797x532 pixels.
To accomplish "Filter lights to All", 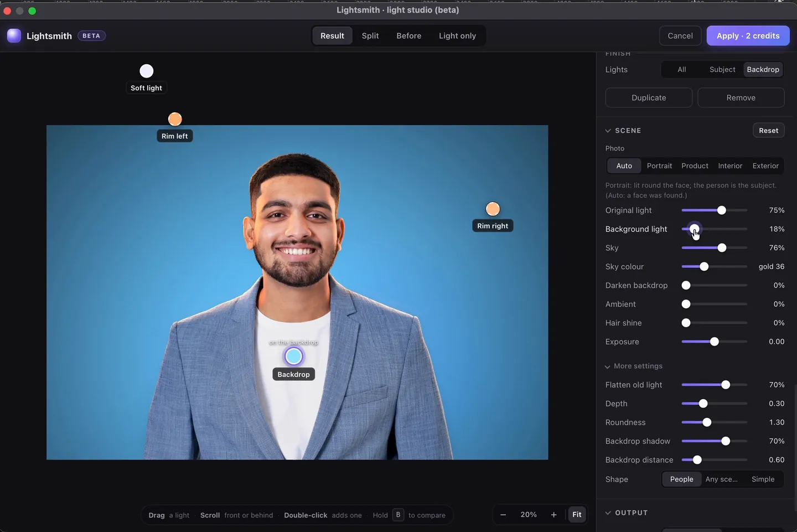I will (682, 70).
